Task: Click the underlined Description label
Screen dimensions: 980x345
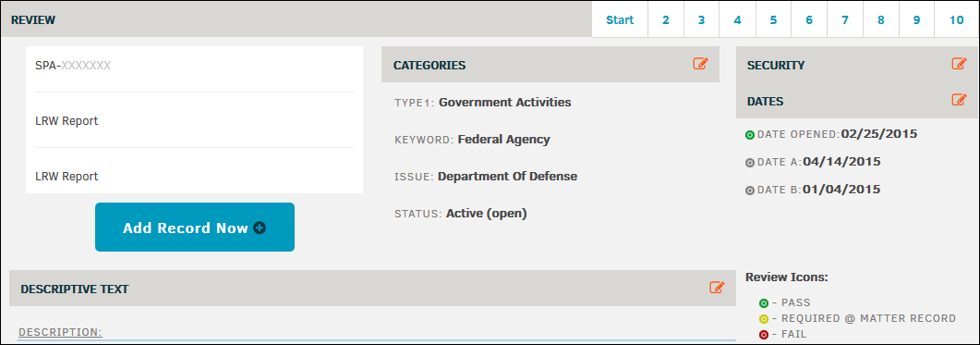Action: pyautogui.click(x=60, y=332)
